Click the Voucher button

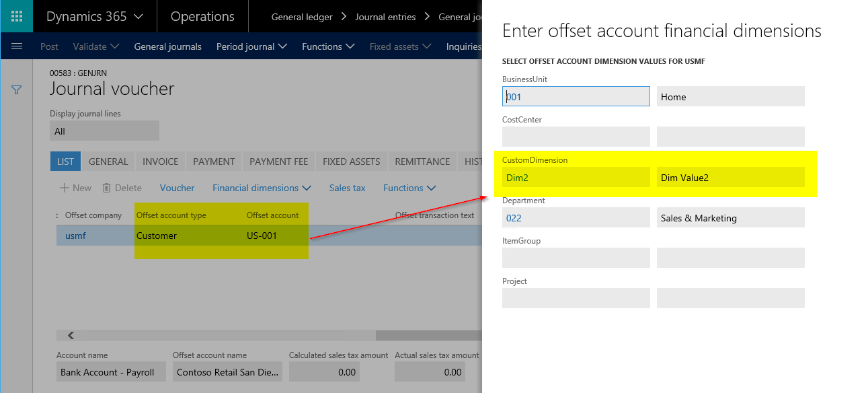[x=177, y=188]
